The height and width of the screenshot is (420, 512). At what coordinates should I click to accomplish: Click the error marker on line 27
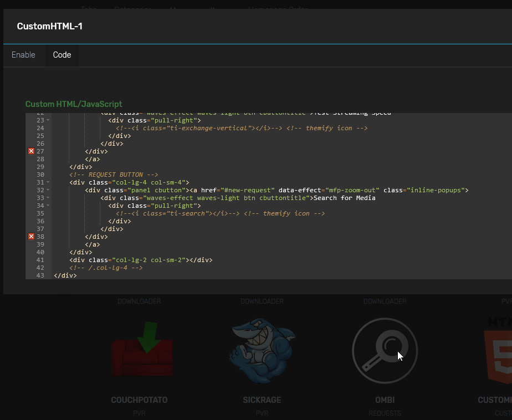[32, 151]
